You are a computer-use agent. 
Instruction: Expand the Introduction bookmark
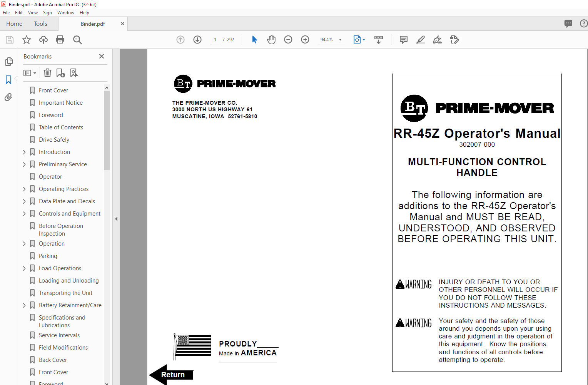click(x=24, y=152)
